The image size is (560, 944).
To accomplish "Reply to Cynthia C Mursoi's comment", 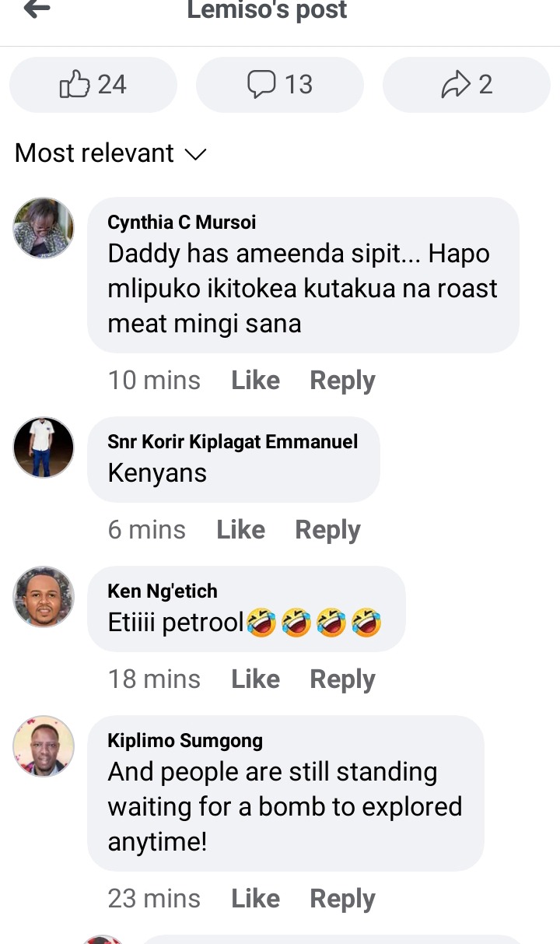I will pos(342,381).
